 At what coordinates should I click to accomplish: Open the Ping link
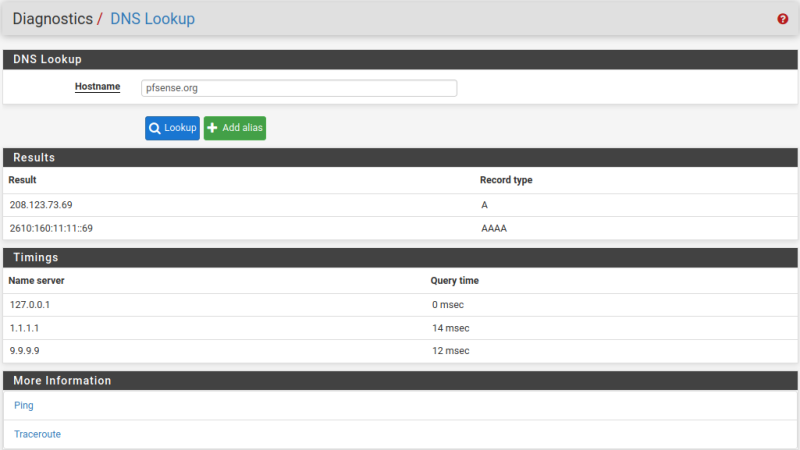point(23,405)
